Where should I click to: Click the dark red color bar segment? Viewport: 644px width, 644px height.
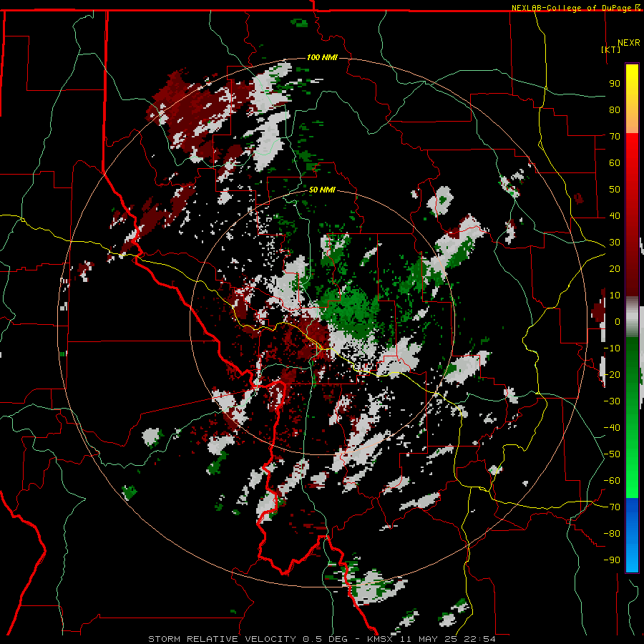tap(632, 263)
